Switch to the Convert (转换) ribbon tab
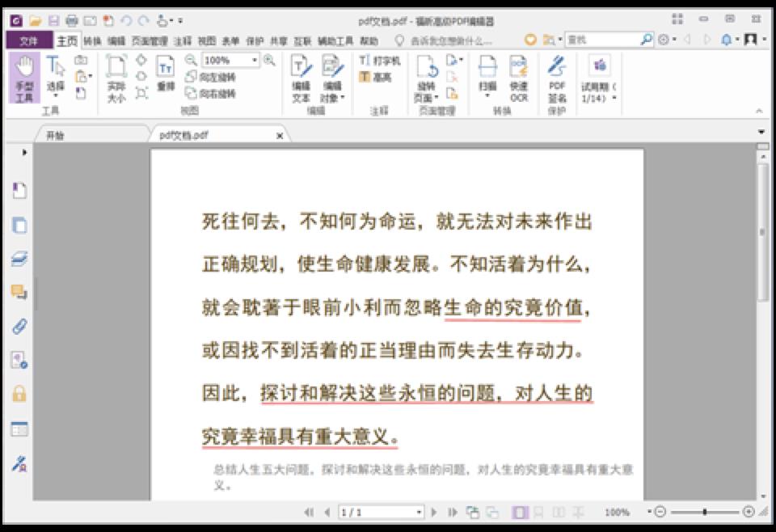This screenshot has height=532, width=776. [x=92, y=40]
